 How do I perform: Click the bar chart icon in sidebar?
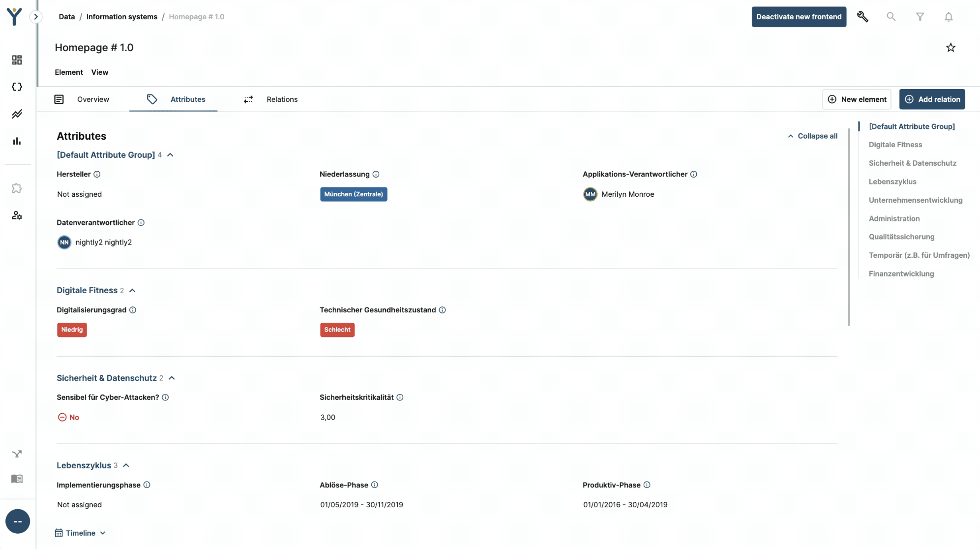17,141
